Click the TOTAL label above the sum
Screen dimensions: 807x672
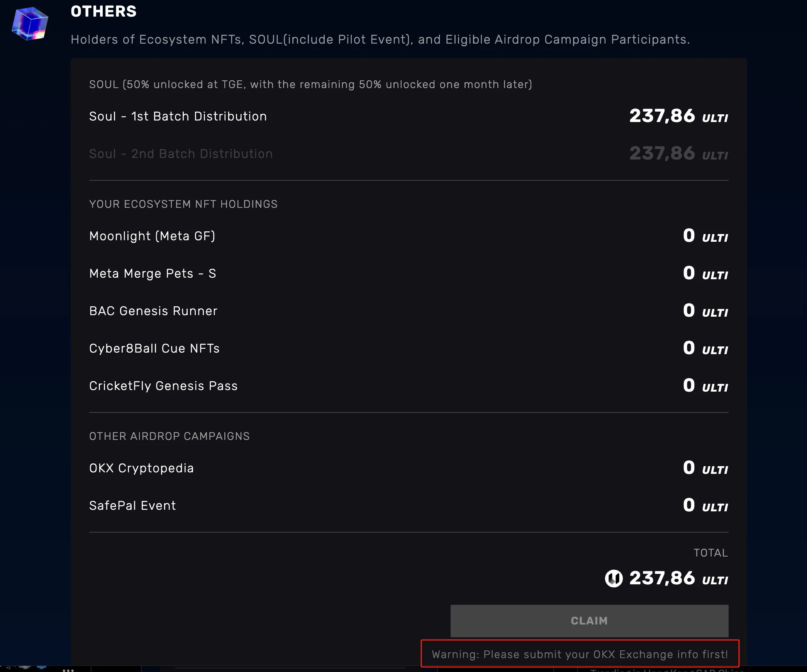711,553
